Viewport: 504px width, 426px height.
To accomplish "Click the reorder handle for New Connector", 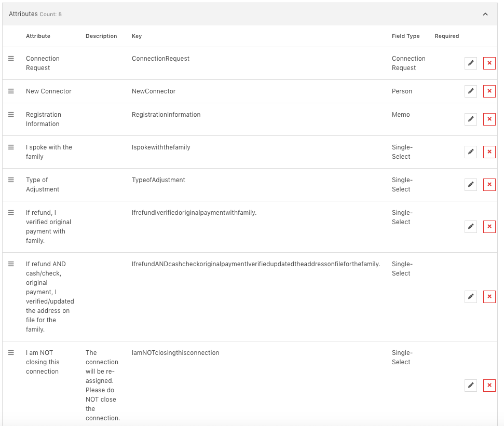I will 11,91.
